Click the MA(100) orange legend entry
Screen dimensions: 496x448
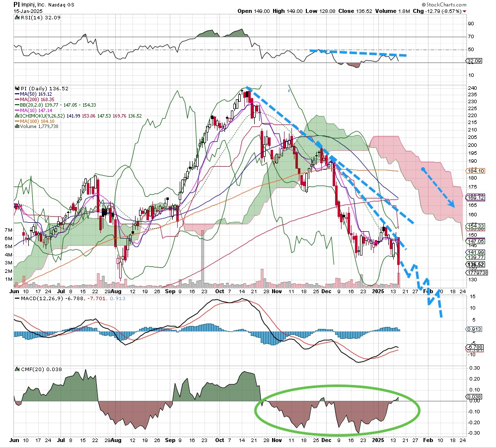[x=35, y=121]
